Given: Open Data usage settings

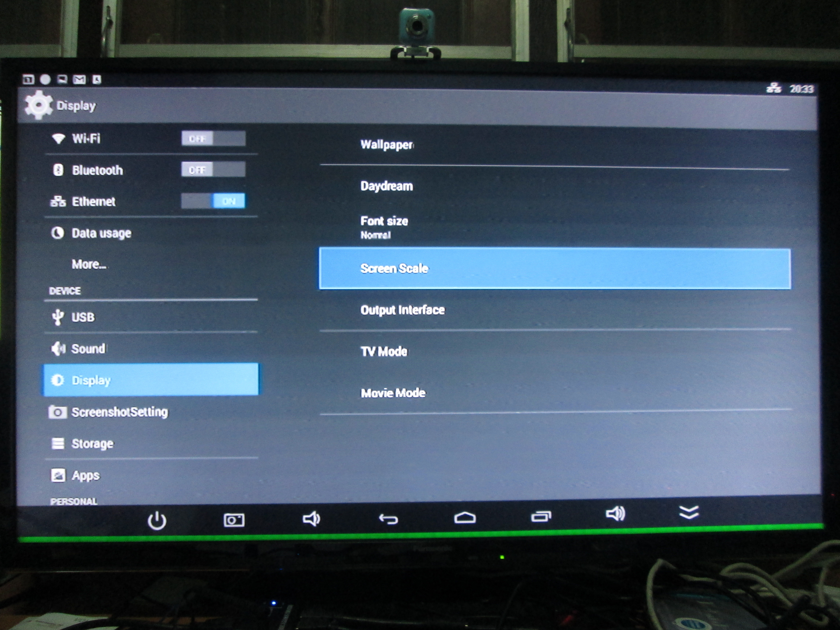Looking at the screenshot, I should (x=151, y=233).
